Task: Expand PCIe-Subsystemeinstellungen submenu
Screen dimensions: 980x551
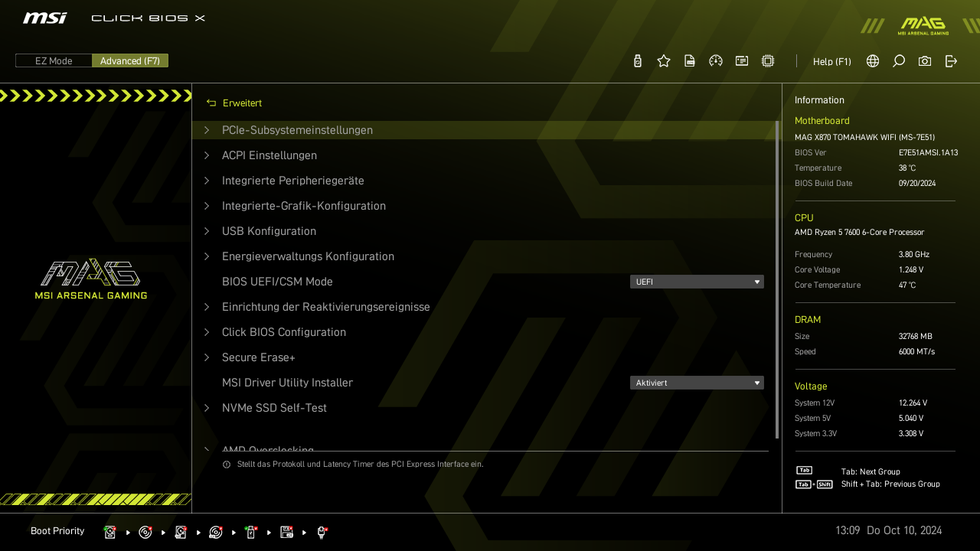Action: pyautogui.click(x=297, y=130)
